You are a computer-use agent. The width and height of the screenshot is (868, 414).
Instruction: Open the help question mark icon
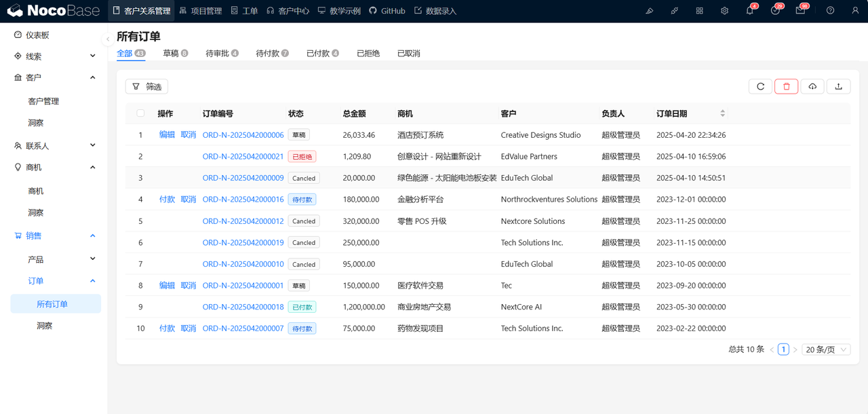click(x=830, y=11)
